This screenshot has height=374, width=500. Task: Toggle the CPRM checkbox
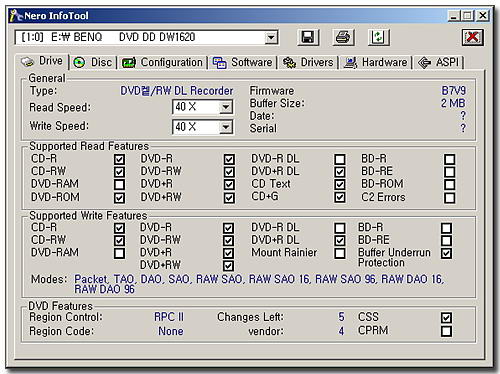click(x=446, y=331)
